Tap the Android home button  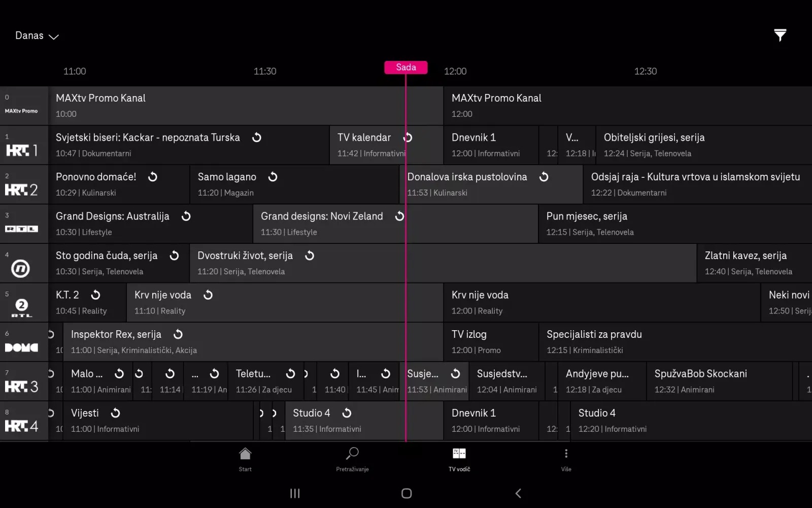coord(407,493)
